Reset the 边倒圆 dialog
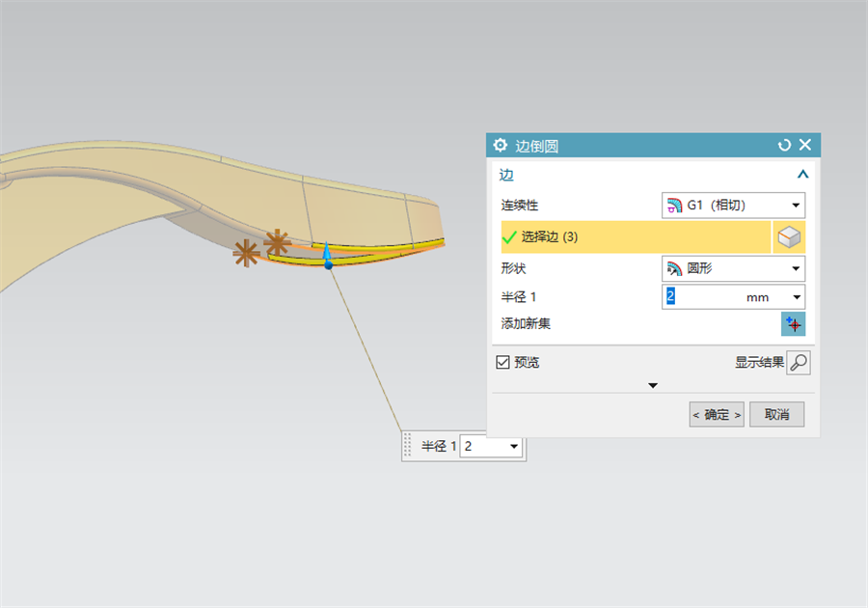 pyautogui.click(x=784, y=145)
